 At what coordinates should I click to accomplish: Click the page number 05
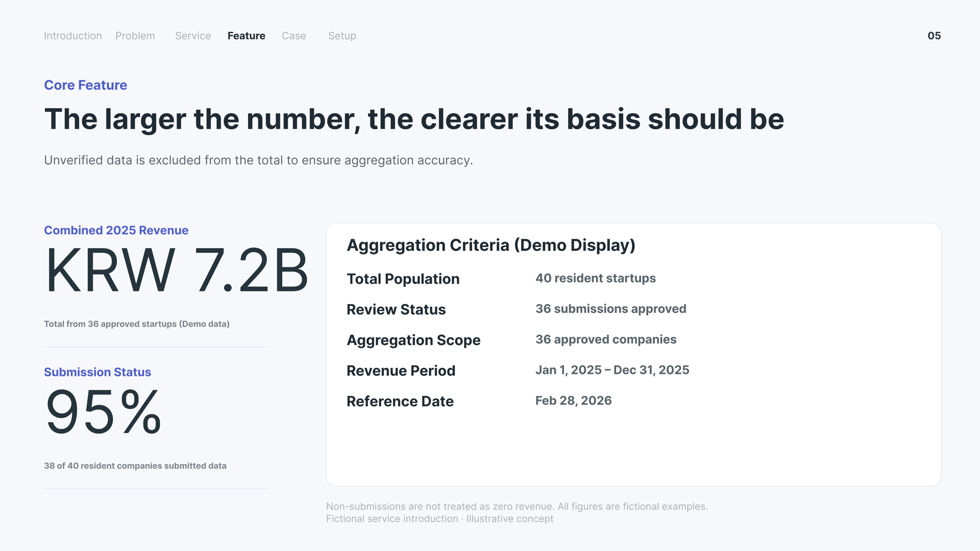pos(934,36)
